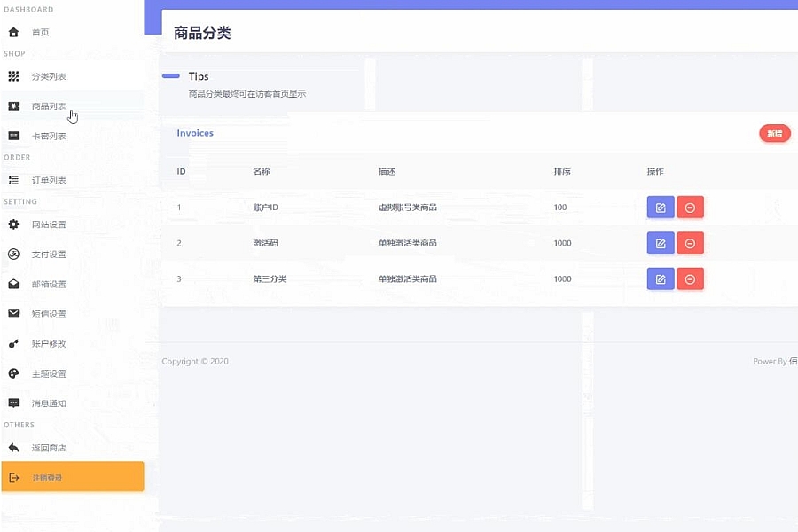
Task: Click sort value 100 in first row
Action: (x=560, y=207)
